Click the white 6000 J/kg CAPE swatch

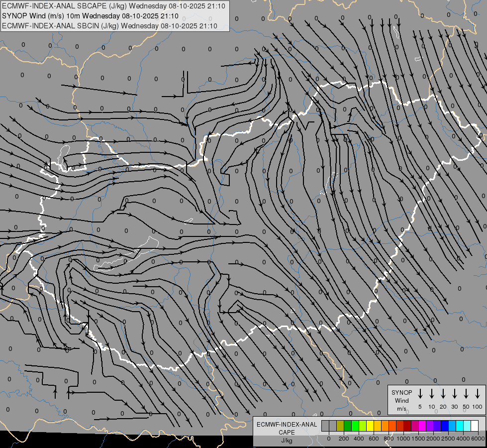coord(475,426)
